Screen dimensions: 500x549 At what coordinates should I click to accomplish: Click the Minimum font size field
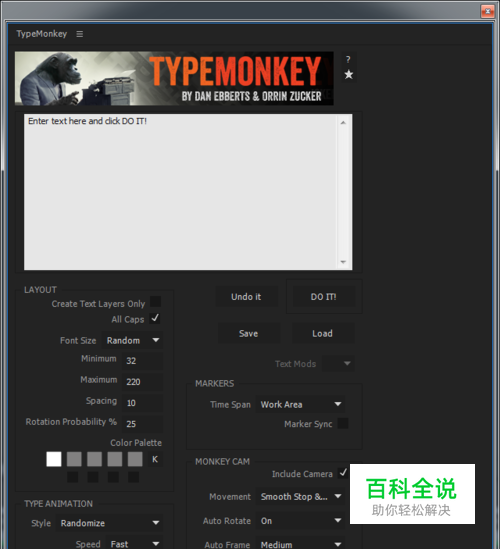tap(143, 361)
